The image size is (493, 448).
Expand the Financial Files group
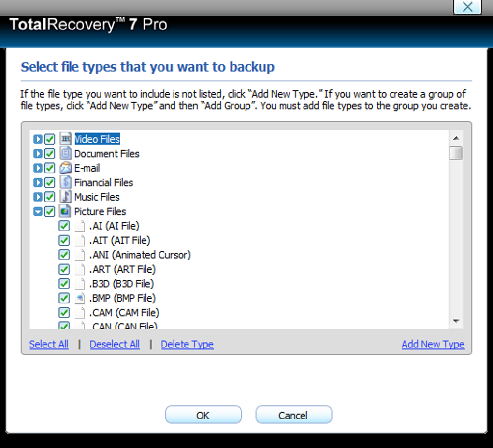(x=38, y=182)
